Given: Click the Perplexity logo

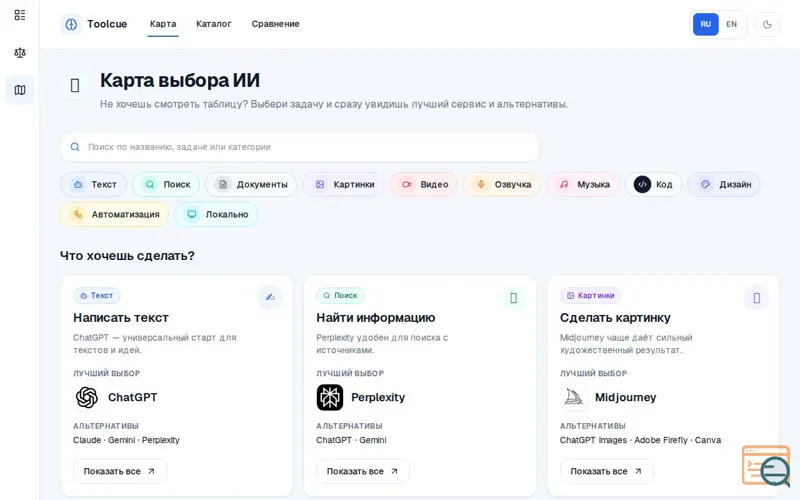Looking at the screenshot, I should pos(330,397).
